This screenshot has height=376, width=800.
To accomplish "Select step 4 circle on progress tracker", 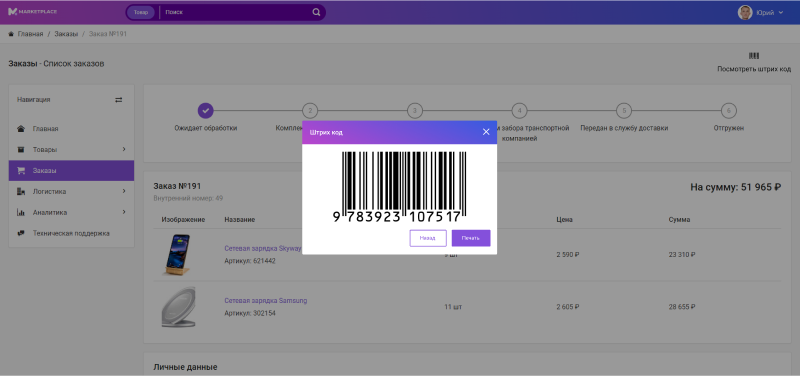I will tap(519, 110).
